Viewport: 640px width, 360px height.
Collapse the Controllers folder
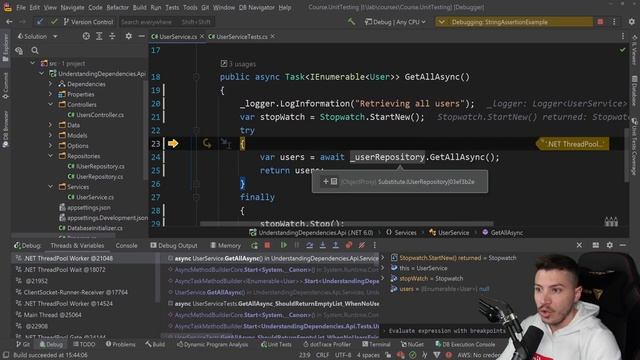point(51,104)
